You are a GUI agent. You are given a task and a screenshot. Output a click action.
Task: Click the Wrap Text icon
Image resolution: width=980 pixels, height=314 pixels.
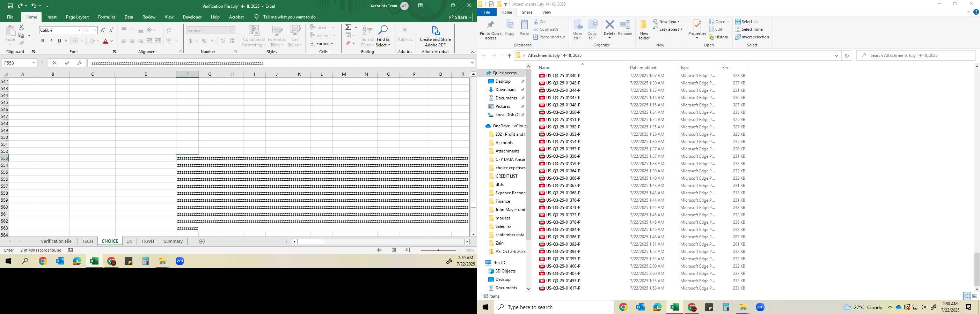(169, 30)
